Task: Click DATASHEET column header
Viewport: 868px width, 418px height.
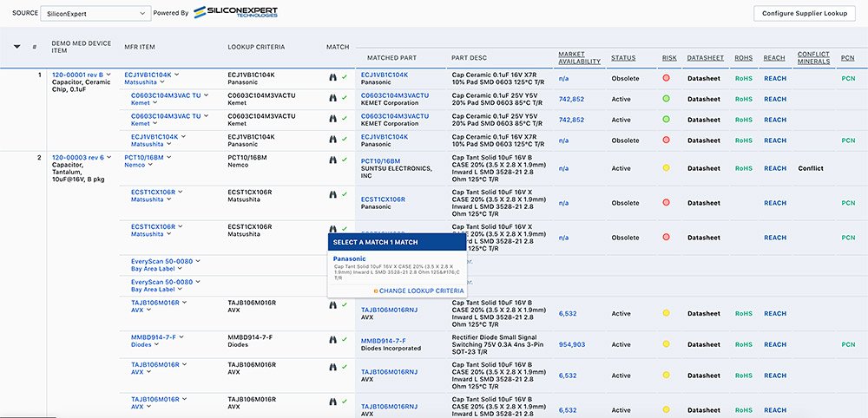Action: point(705,58)
